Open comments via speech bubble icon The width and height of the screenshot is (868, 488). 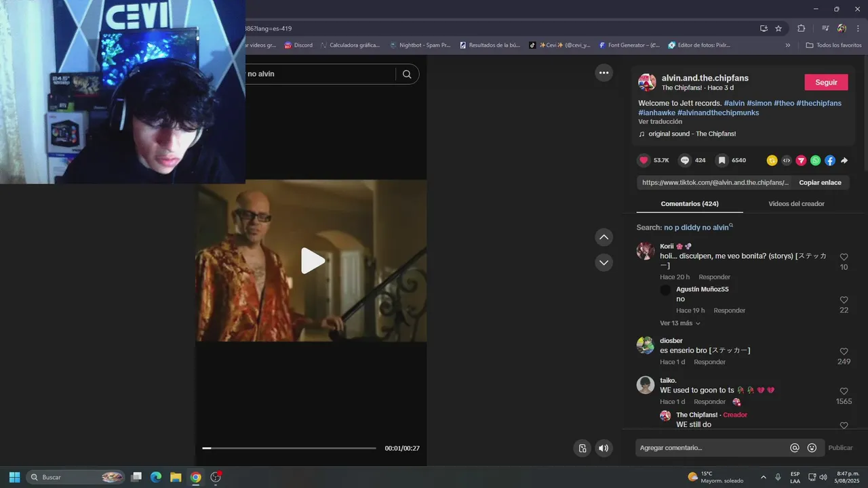(685, 161)
